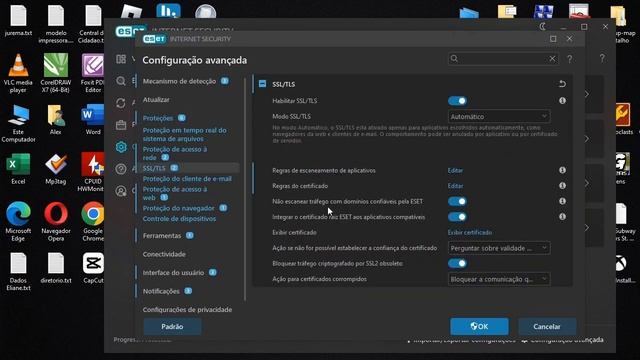640x360 pixels.
Task: Launch Google Chrome from the desktop
Action: (x=93, y=222)
